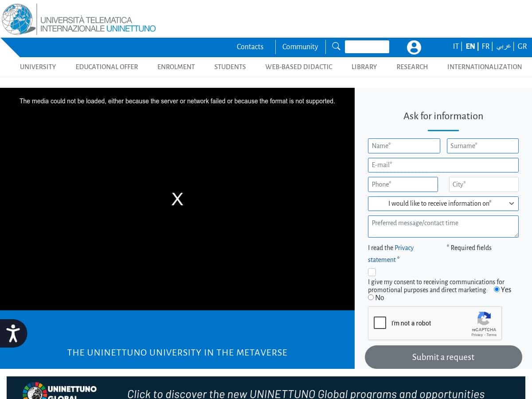Click the E-mail field

click(x=443, y=165)
